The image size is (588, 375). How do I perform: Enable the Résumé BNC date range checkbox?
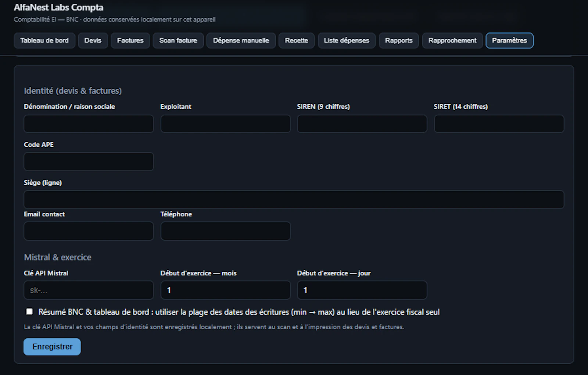pyautogui.click(x=29, y=312)
